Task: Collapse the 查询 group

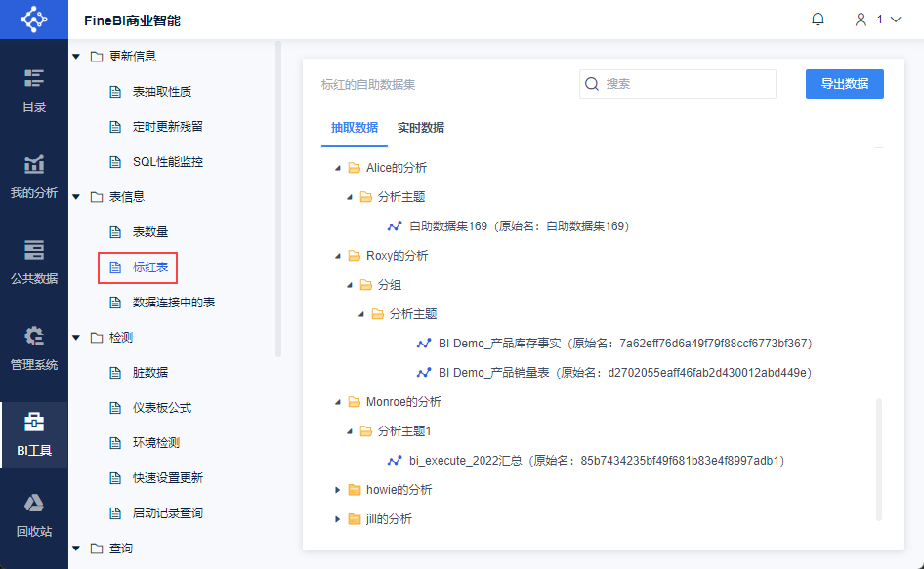Action: [76, 549]
